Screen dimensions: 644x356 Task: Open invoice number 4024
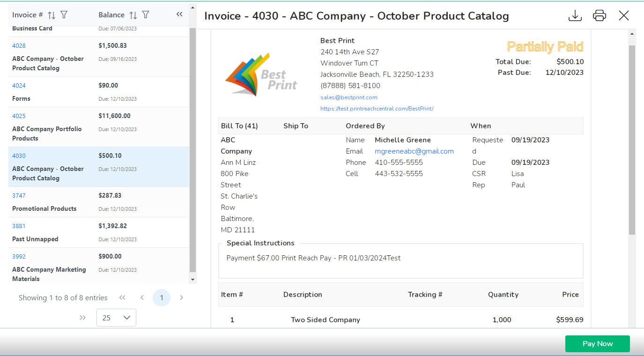(x=19, y=85)
